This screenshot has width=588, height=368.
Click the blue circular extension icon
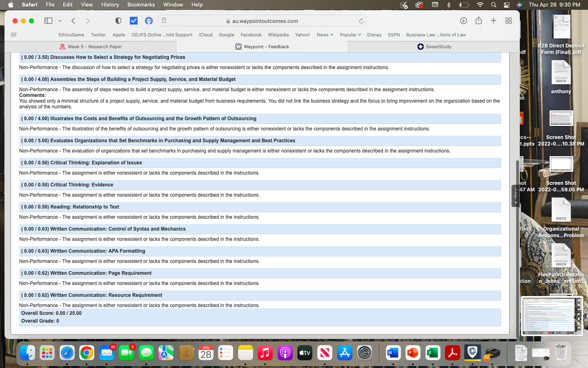coord(149,20)
